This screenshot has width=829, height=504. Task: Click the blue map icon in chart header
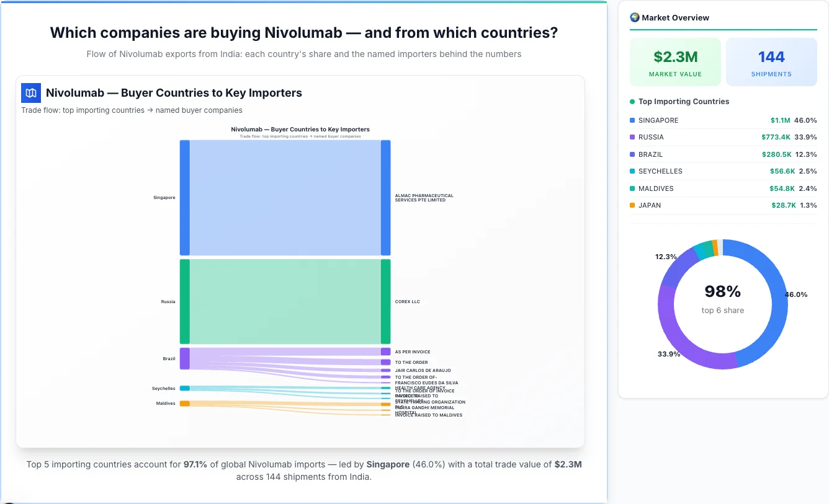coord(30,92)
